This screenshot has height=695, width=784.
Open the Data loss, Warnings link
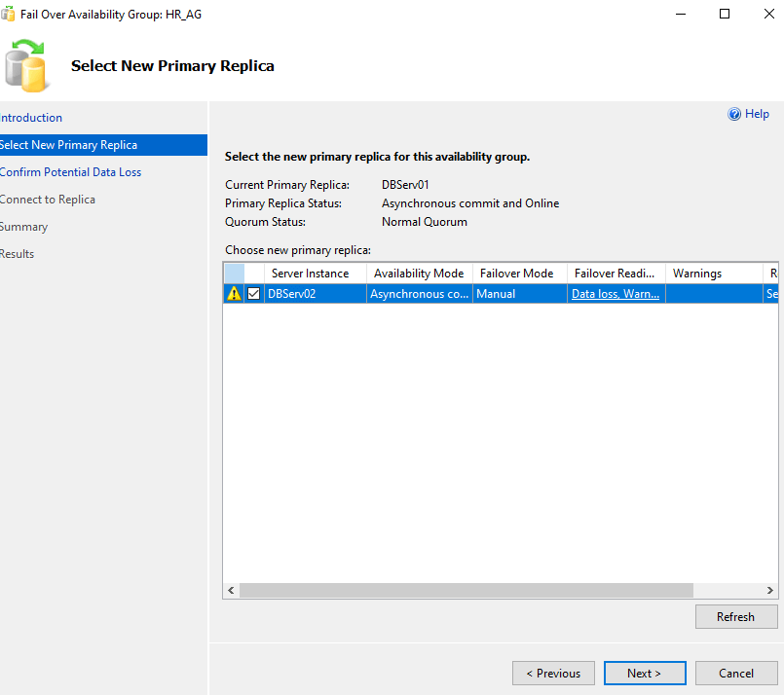(x=616, y=294)
